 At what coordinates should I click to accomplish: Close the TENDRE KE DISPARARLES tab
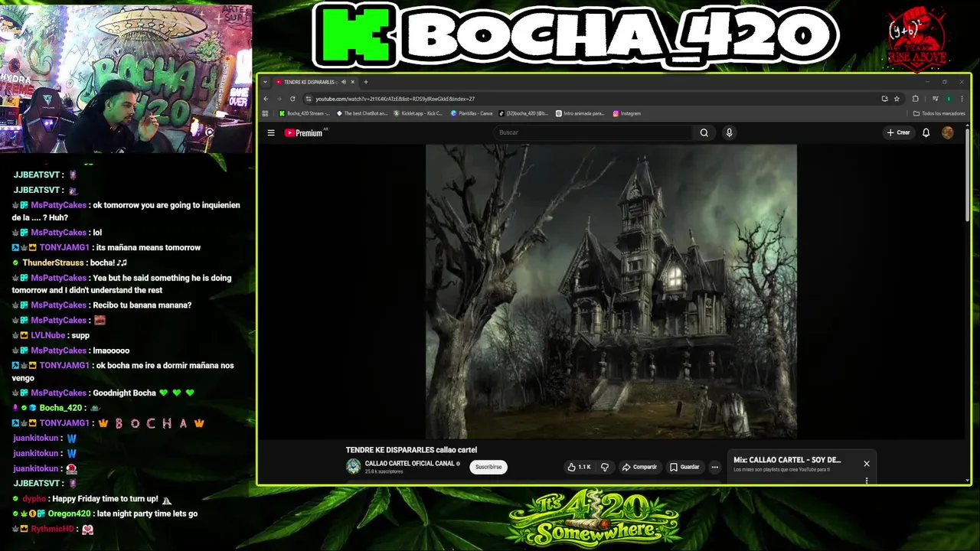pyautogui.click(x=353, y=82)
